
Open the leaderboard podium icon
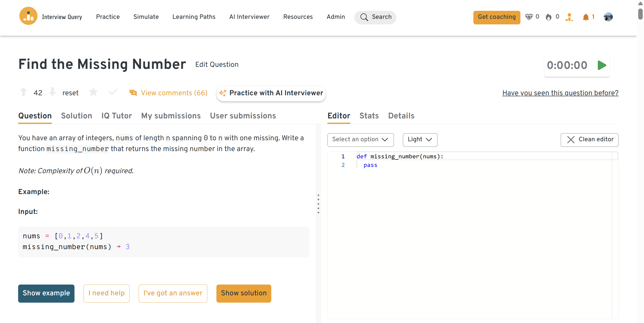coord(569,17)
